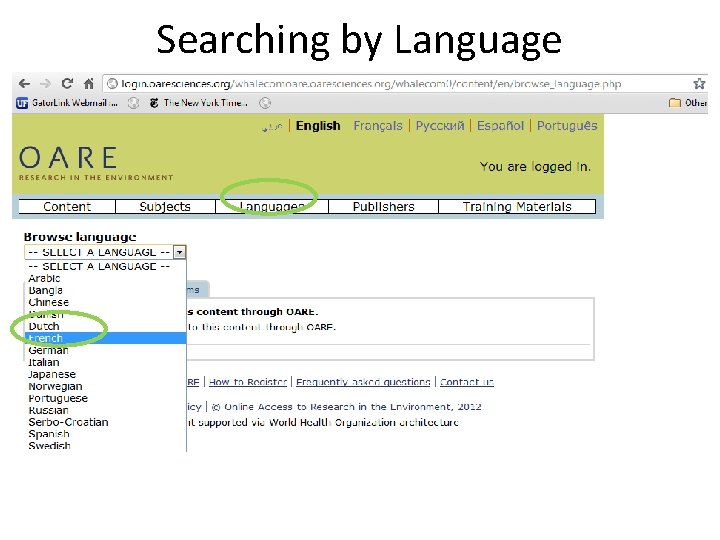
Task: Select Serbo-Croatian from language list
Action: coord(105,422)
